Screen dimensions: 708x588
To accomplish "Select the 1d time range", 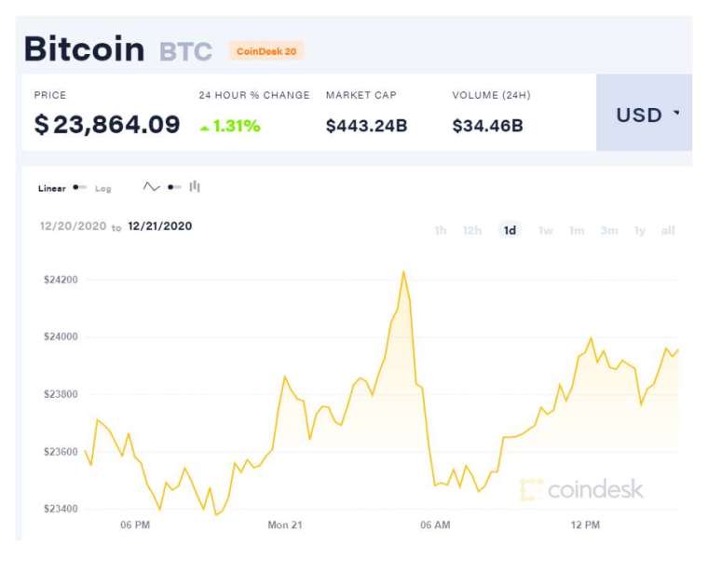I will pyautogui.click(x=510, y=231).
